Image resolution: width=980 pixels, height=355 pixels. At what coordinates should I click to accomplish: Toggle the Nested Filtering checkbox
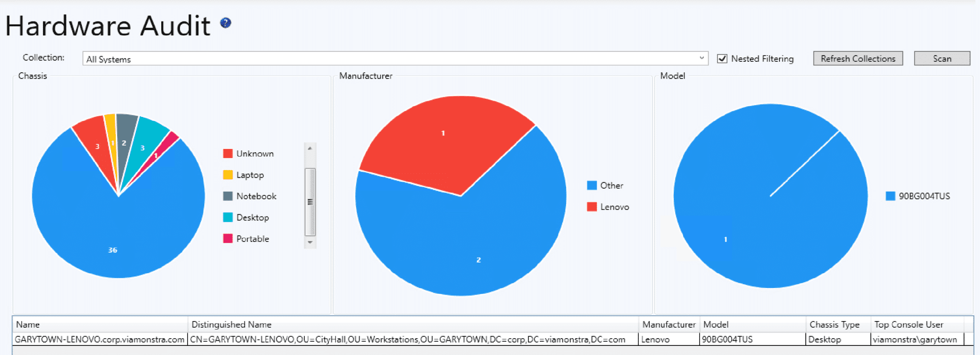tap(722, 58)
